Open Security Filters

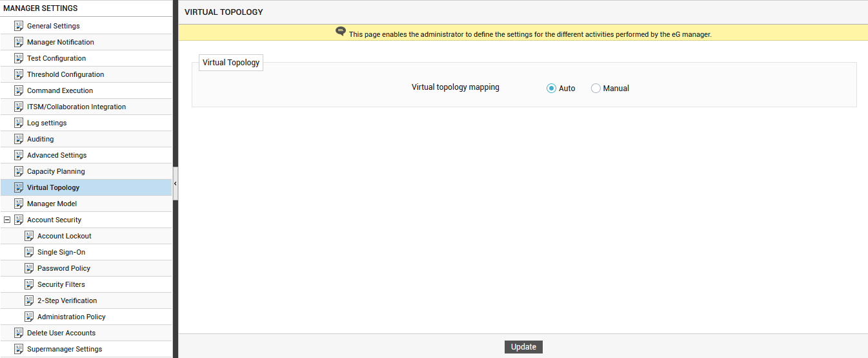(x=61, y=284)
